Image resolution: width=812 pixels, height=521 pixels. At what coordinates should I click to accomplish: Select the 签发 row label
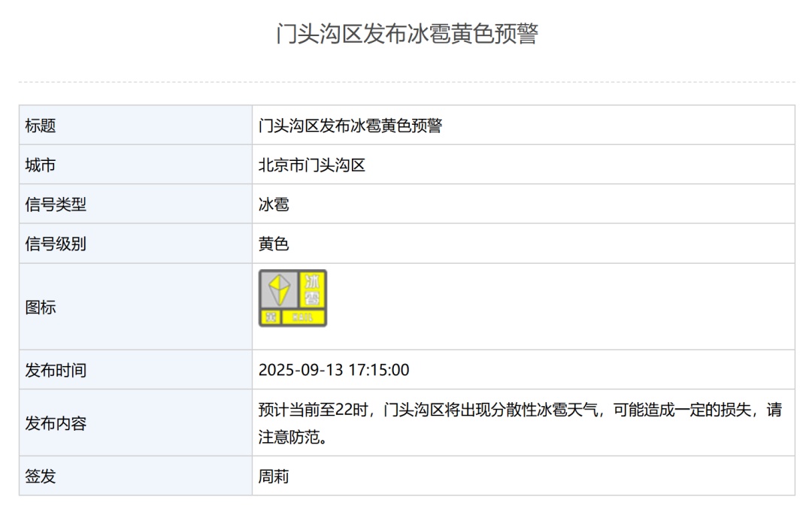(x=41, y=476)
